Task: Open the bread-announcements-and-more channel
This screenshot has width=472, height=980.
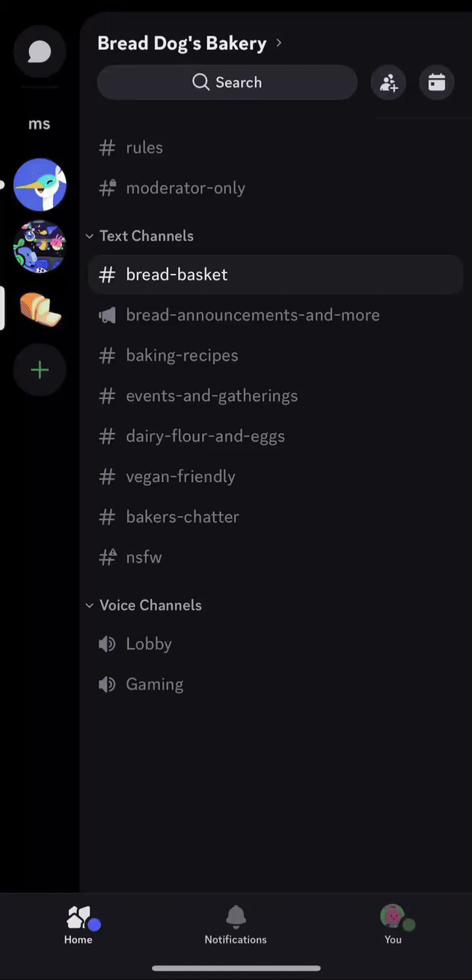Action: (x=252, y=315)
